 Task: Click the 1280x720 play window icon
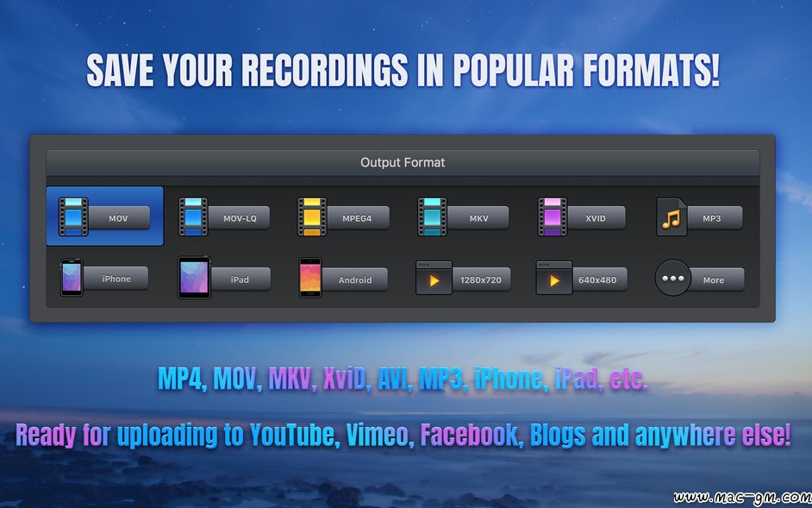434,278
